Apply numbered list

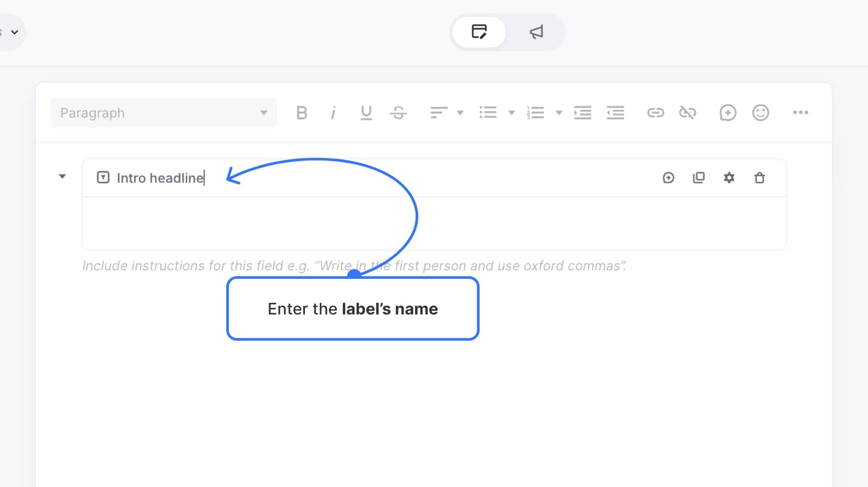coord(535,113)
